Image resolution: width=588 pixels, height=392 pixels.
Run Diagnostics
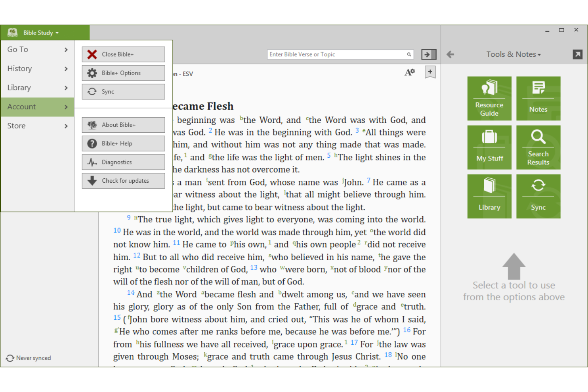(x=124, y=162)
